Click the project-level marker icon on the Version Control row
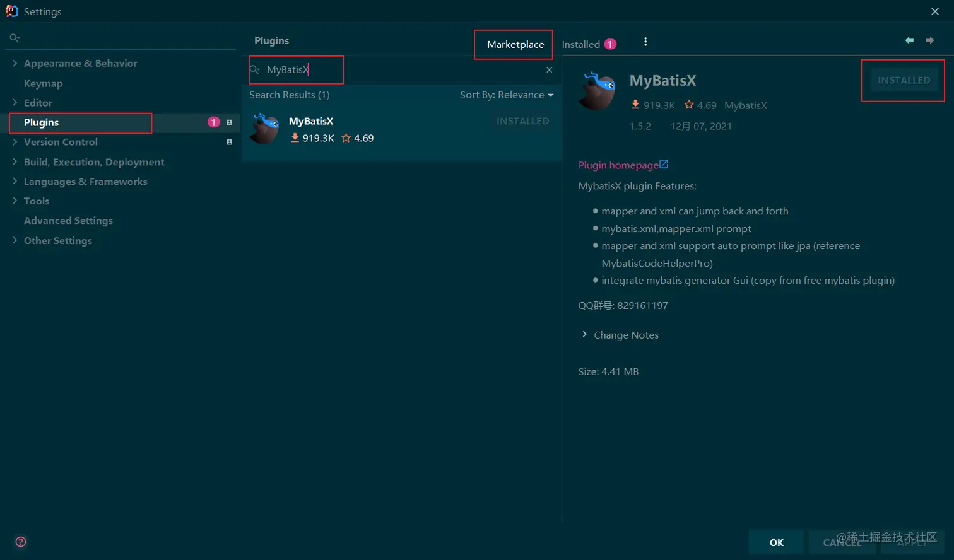 [230, 142]
